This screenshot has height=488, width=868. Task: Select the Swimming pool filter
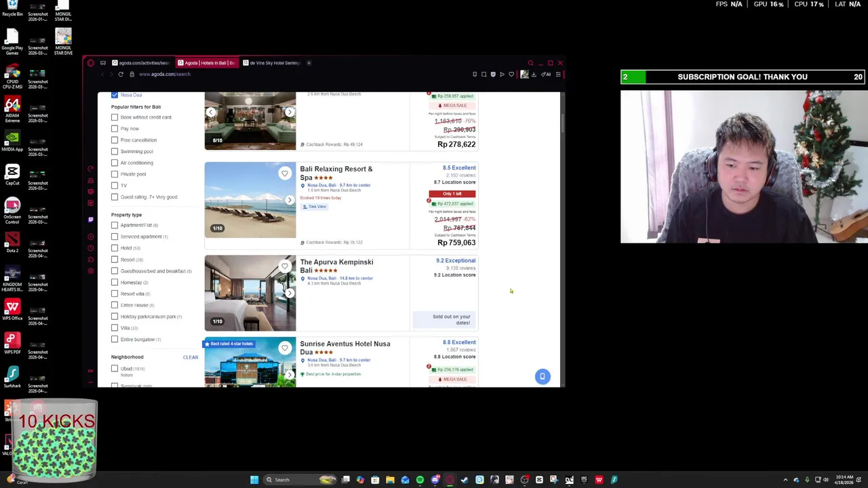[x=115, y=151]
